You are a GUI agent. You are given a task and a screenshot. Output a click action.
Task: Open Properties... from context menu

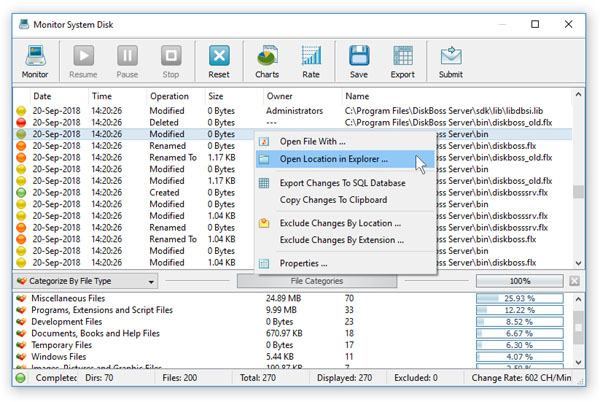pyautogui.click(x=345, y=263)
